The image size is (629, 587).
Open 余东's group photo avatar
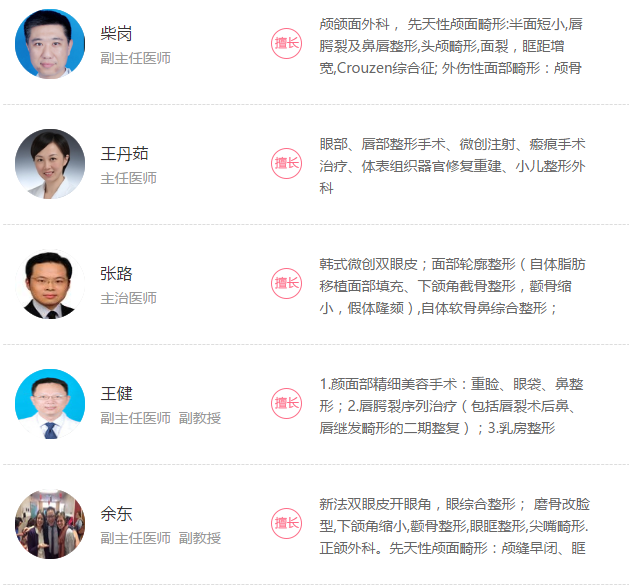pos(50,524)
